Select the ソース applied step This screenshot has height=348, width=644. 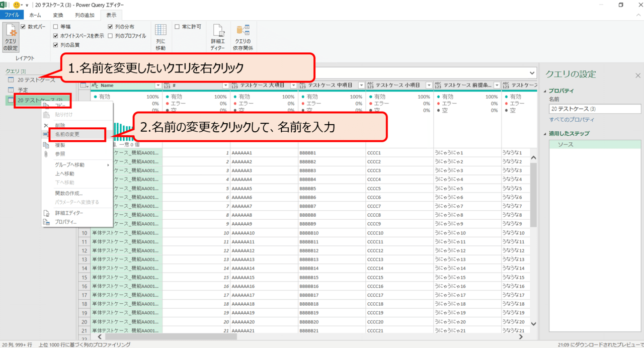click(595, 144)
